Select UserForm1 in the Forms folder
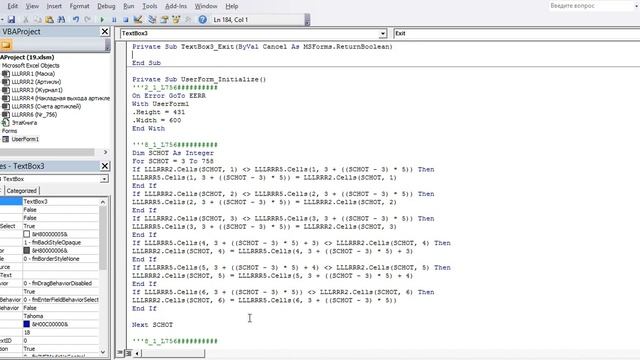 coord(25,139)
